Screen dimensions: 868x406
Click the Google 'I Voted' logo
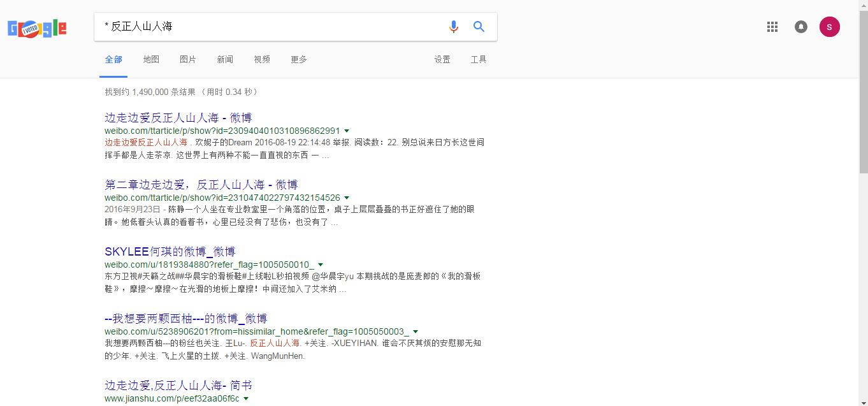[37, 29]
